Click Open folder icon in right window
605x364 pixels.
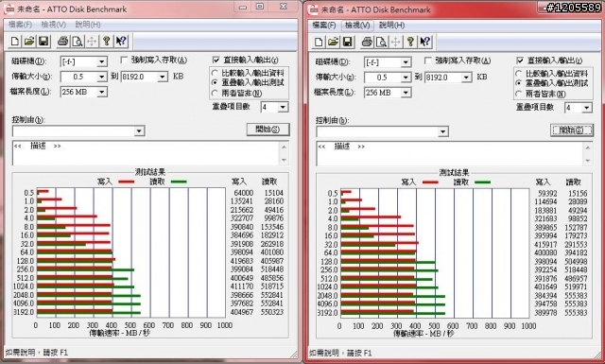click(x=334, y=43)
